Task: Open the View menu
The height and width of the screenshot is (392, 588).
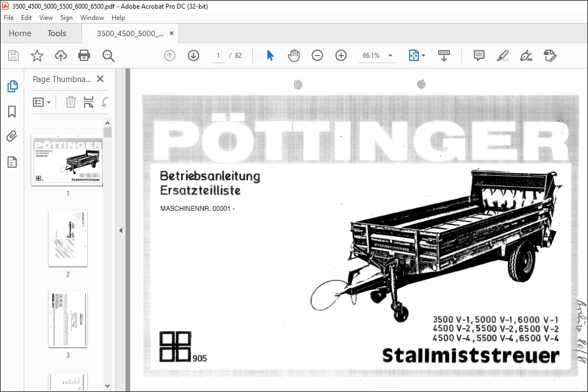Action: click(x=46, y=18)
